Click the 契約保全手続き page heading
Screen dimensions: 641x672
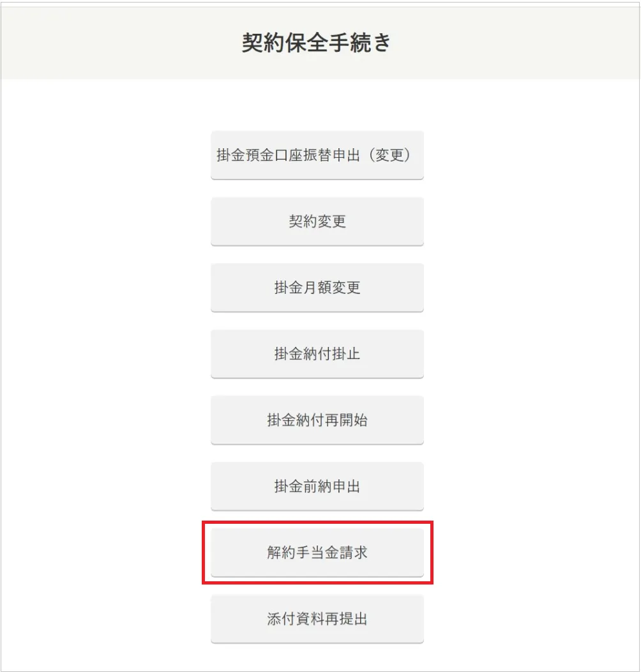coord(317,43)
